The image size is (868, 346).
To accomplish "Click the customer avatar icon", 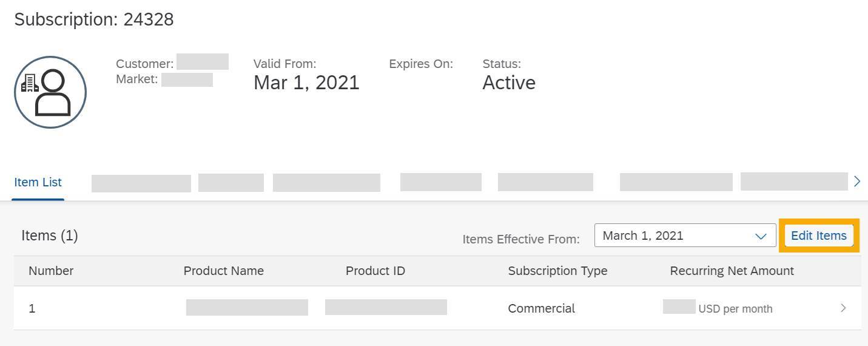I will click(50, 92).
